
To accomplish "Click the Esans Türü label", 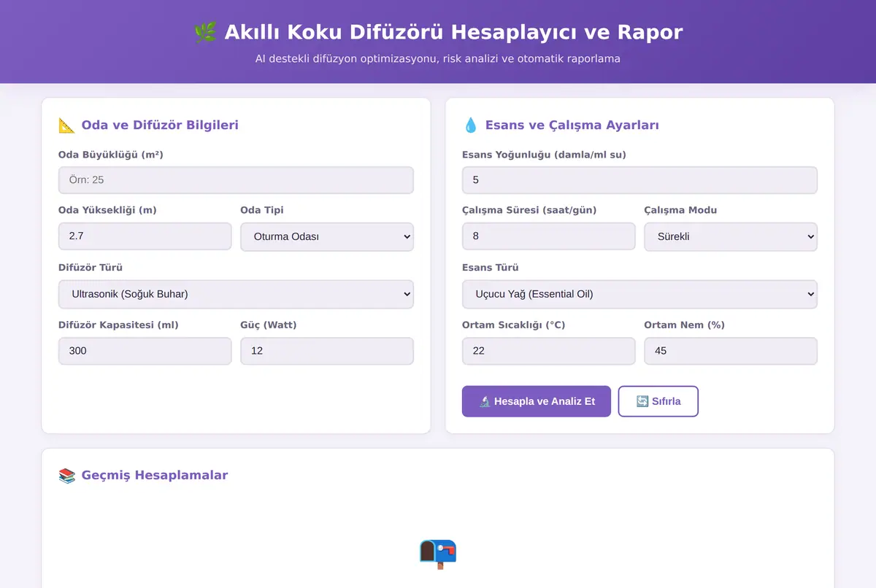I will [x=491, y=268].
